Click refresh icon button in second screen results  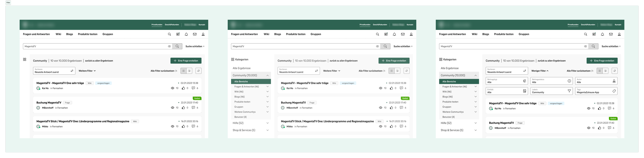point(406,71)
